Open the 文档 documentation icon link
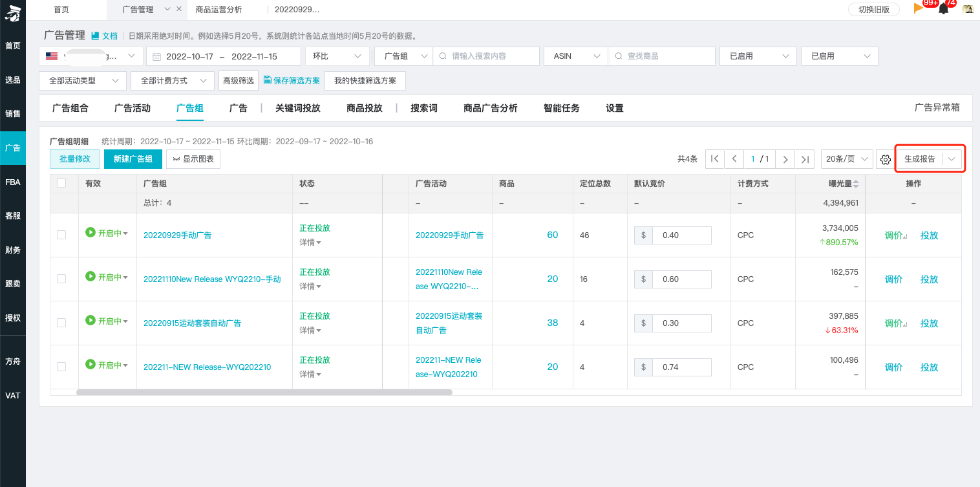The width and height of the screenshot is (980, 487). pyautogui.click(x=104, y=36)
